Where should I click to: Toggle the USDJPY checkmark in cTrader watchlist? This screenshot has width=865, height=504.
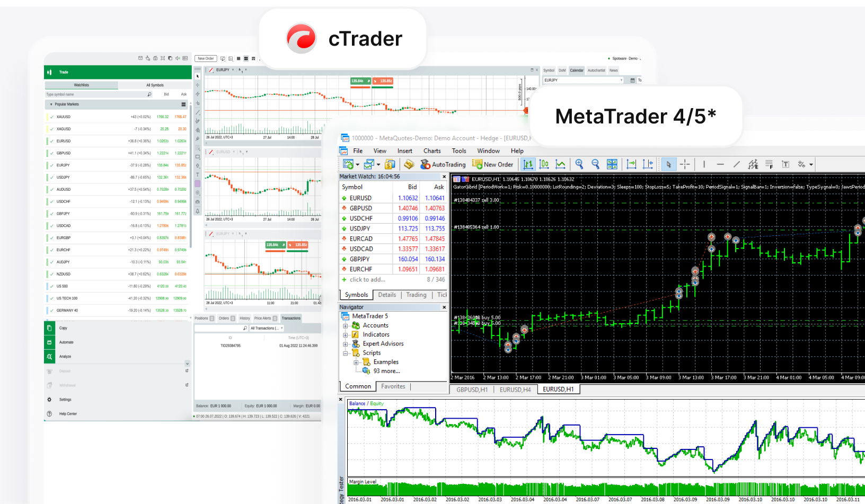[51, 178]
